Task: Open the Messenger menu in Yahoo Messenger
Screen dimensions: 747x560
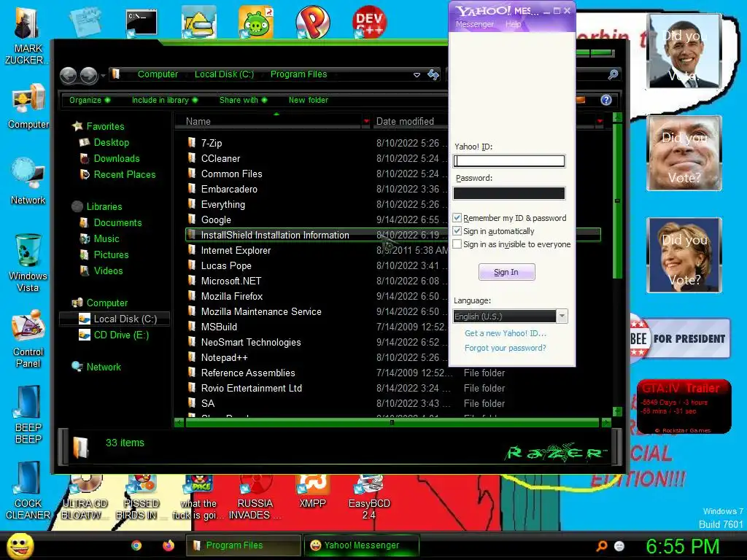Action: (474, 24)
